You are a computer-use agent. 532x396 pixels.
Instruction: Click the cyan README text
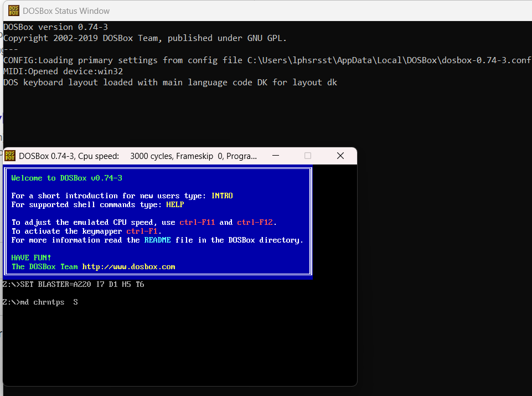[x=157, y=240]
